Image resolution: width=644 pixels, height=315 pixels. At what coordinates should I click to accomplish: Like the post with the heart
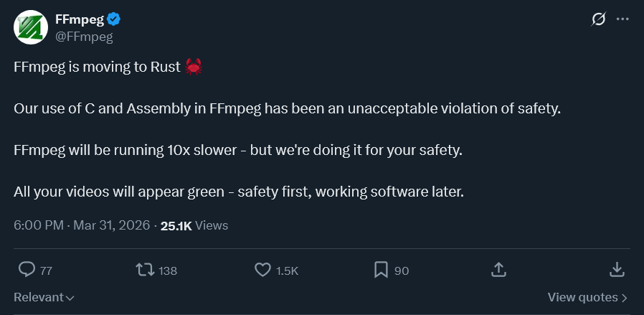262,270
